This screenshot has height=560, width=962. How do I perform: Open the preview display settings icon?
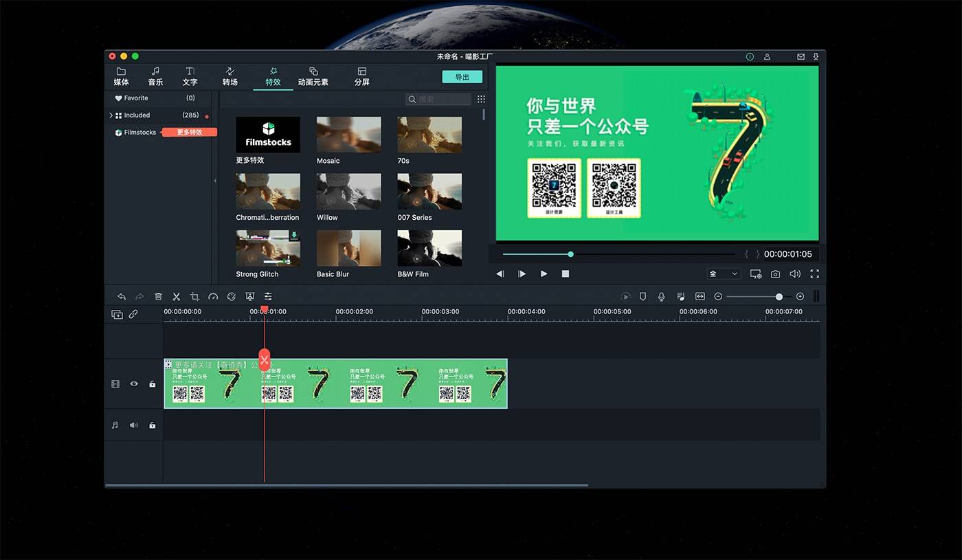tap(756, 273)
